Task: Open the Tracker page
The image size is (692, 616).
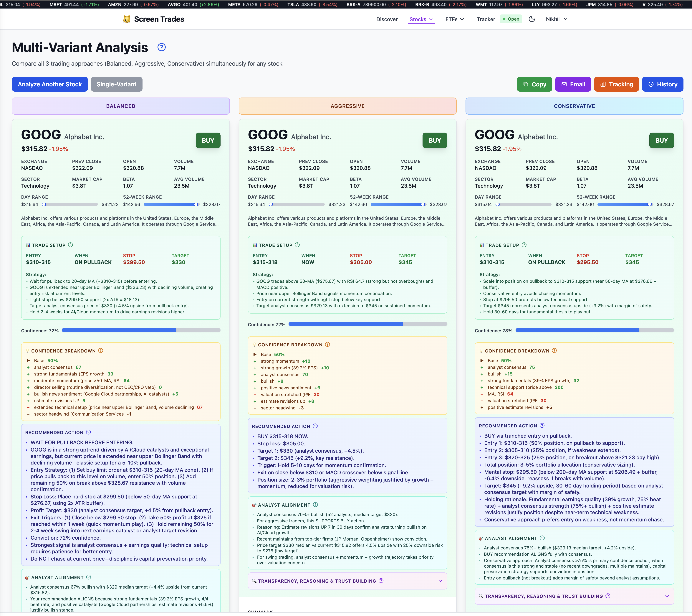Action: [x=486, y=19]
